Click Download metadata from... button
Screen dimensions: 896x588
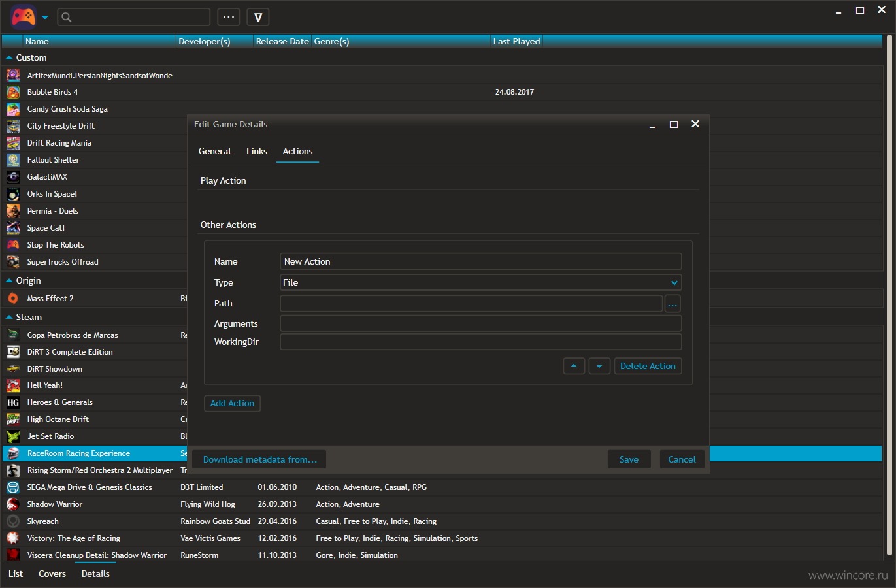coord(259,459)
